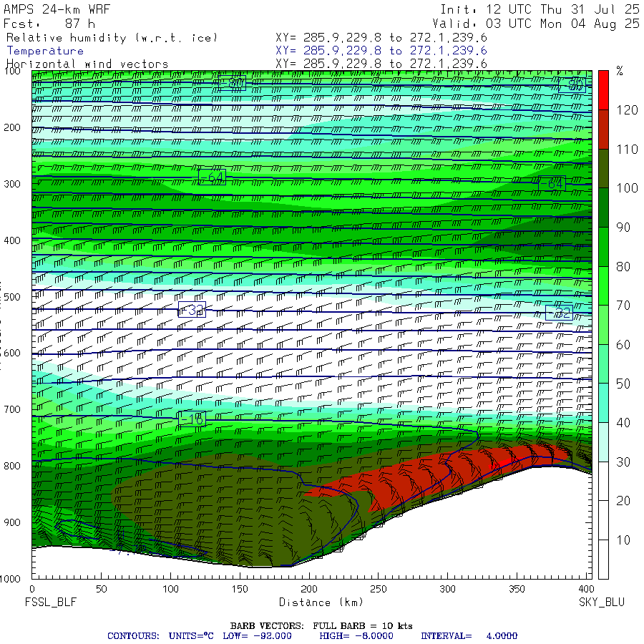The height and width of the screenshot is (644, 644).
Task: Click the '90' color bar label
Action: tap(623, 227)
